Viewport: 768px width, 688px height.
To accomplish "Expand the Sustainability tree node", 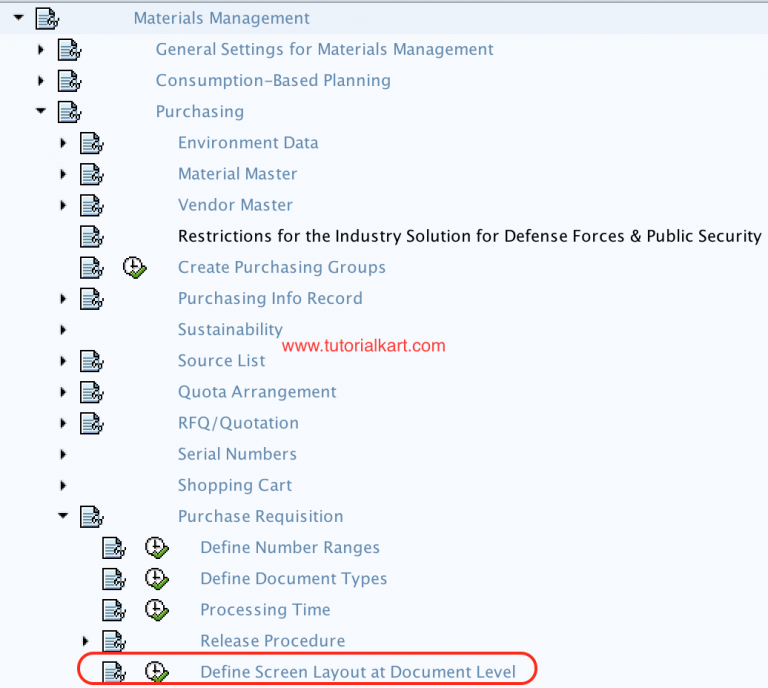I will [x=63, y=329].
